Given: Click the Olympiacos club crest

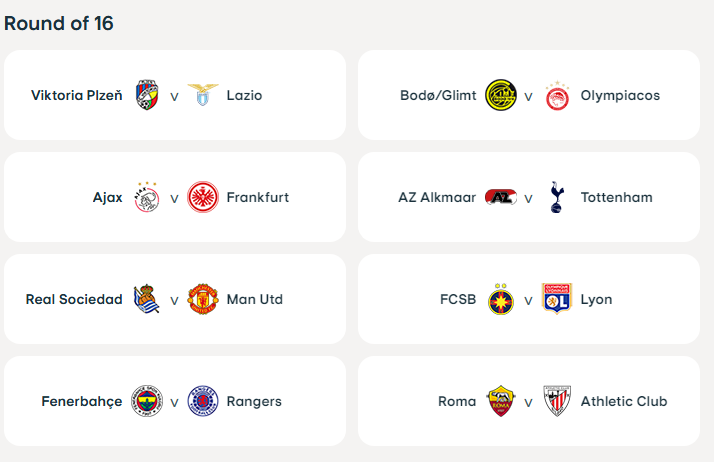Looking at the screenshot, I should tap(557, 97).
